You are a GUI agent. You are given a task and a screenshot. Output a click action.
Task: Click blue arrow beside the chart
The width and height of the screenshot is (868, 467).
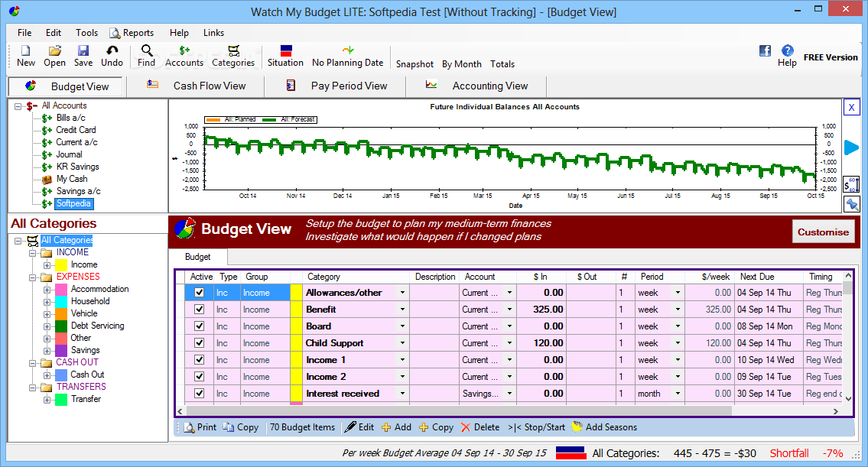click(851, 148)
